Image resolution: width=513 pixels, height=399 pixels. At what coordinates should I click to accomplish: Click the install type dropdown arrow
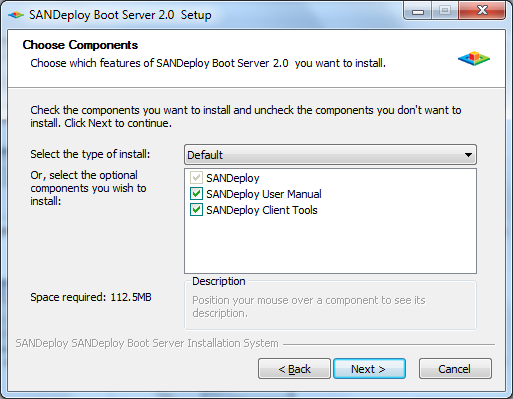coord(468,155)
